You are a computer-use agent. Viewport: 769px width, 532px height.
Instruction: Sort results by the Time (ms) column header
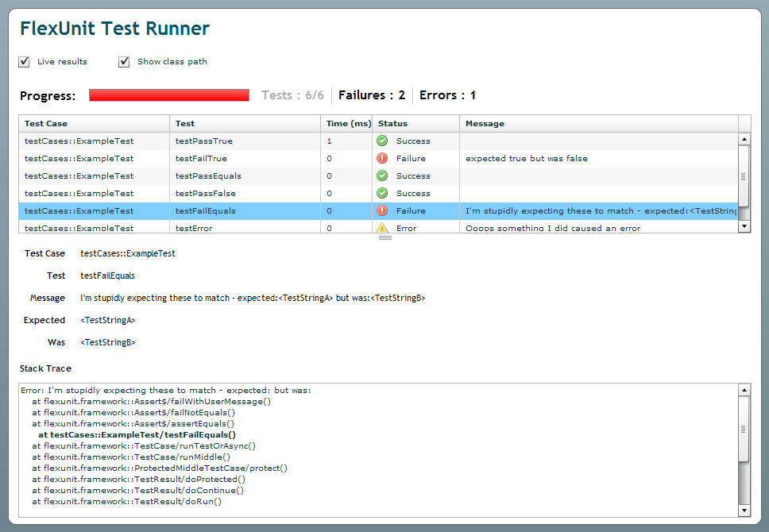pyautogui.click(x=348, y=124)
